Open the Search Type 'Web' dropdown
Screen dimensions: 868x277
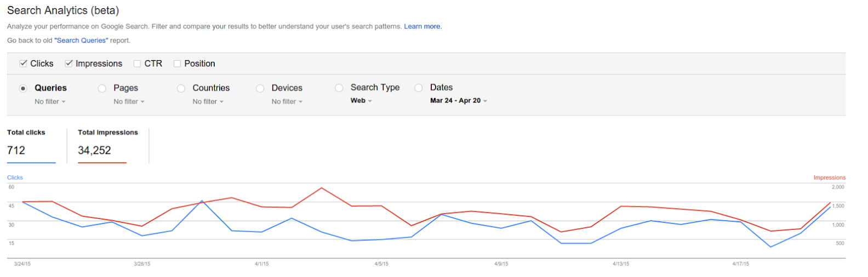[361, 101]
